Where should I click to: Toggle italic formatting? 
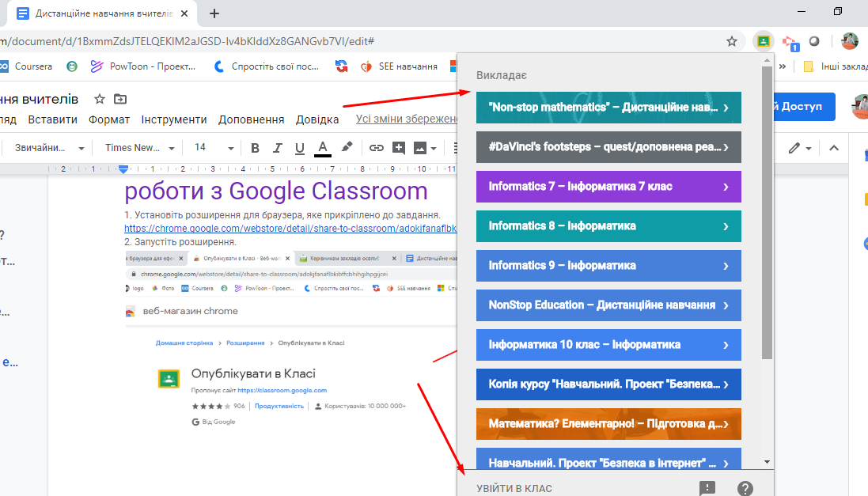pyautogui.click(x=278, y=148)
